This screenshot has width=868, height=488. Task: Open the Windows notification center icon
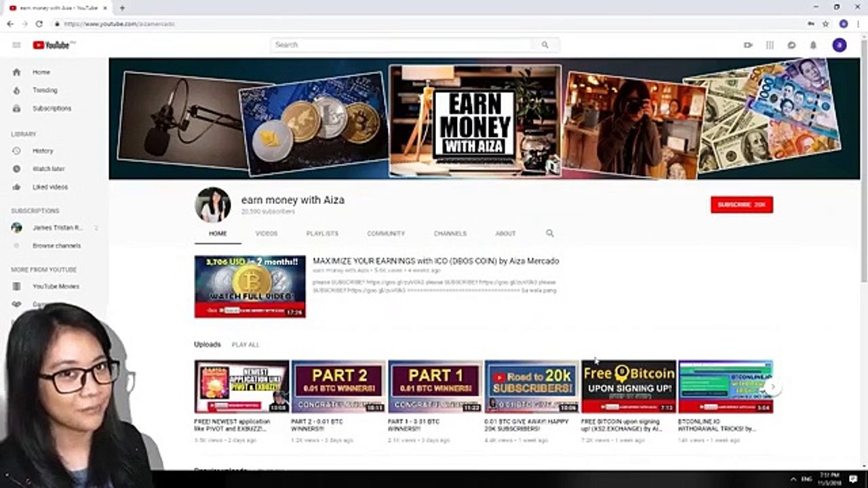pos(853,479)
